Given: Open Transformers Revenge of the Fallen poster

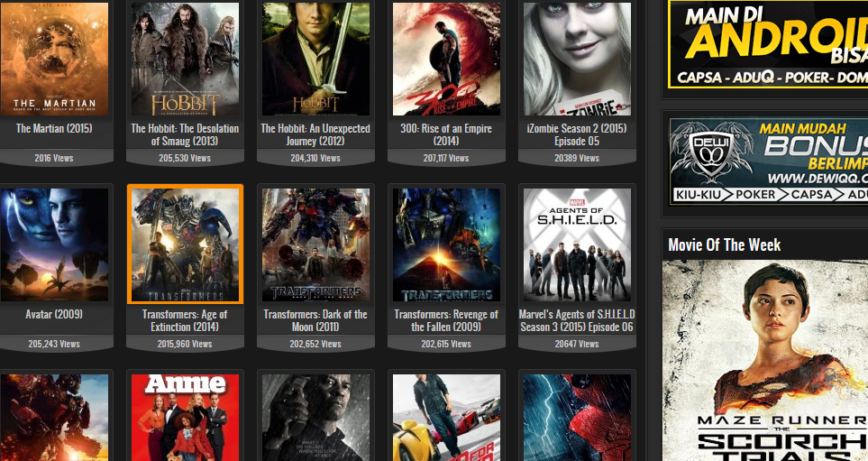Looking at the screenshot, I should coord(446,244).
